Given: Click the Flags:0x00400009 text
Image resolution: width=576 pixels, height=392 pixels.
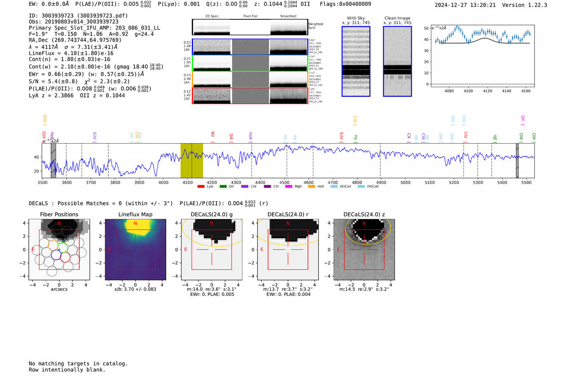Looking at the screenshot, I should tap(345, 4).
